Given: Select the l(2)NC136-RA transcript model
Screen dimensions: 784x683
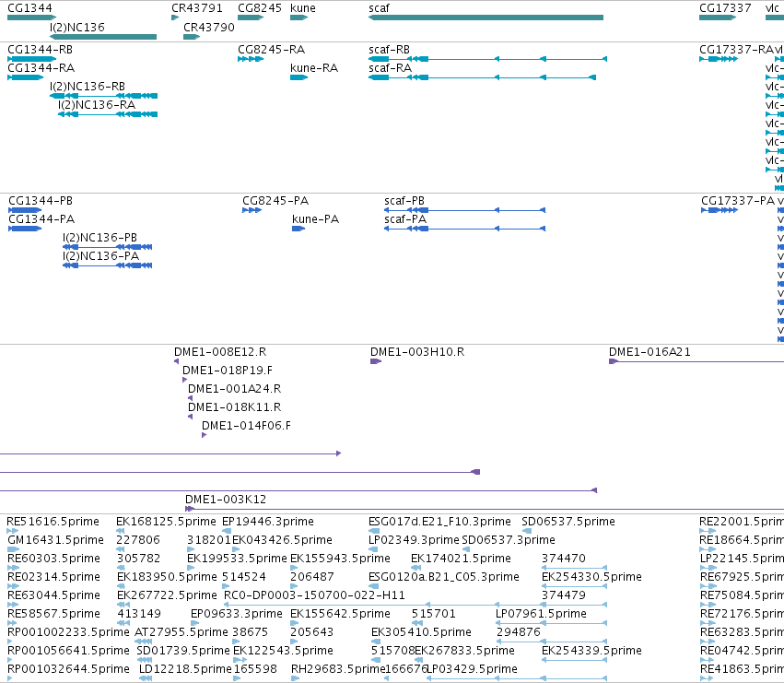Looking at the screenshot, I should [108, 114].
